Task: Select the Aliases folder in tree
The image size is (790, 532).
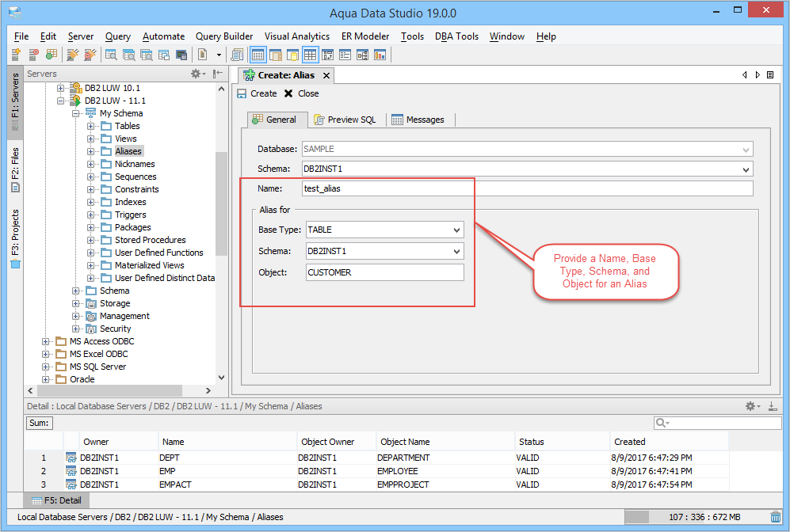Action: pos(128,151)
